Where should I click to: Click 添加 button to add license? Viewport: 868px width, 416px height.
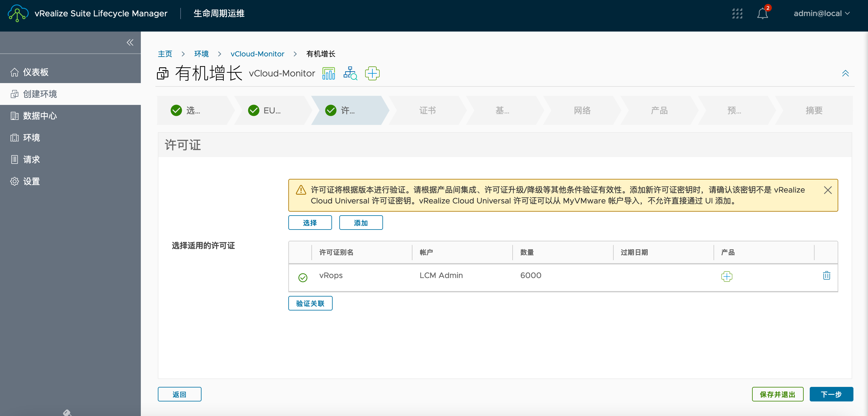click(x=360, y=222)
